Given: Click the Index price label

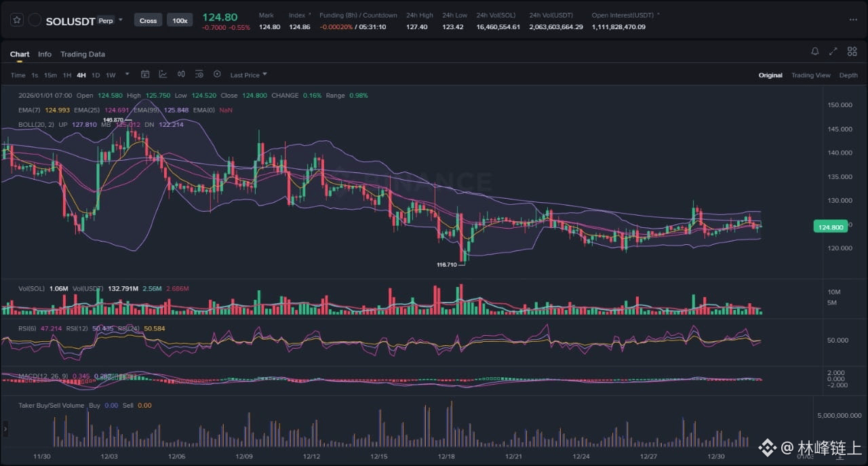Looking at the screenshot, I should [x=297, y=15].
